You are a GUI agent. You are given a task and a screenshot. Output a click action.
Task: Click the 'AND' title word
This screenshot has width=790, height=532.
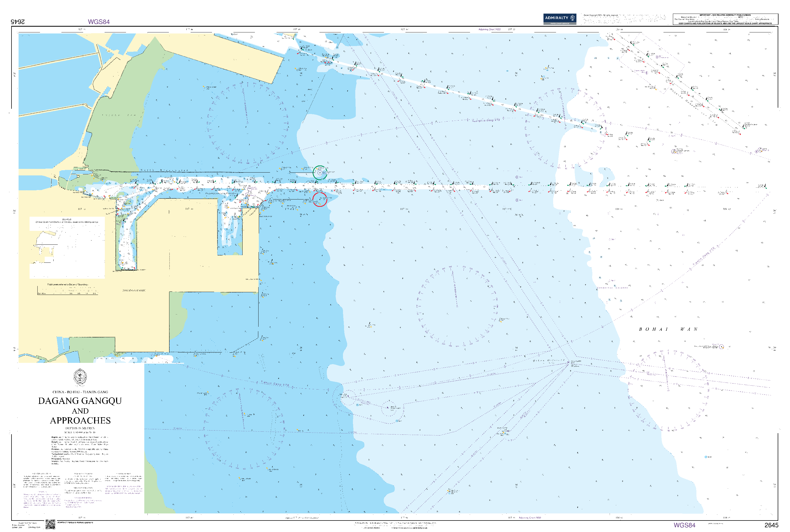[x=81, y=411]
